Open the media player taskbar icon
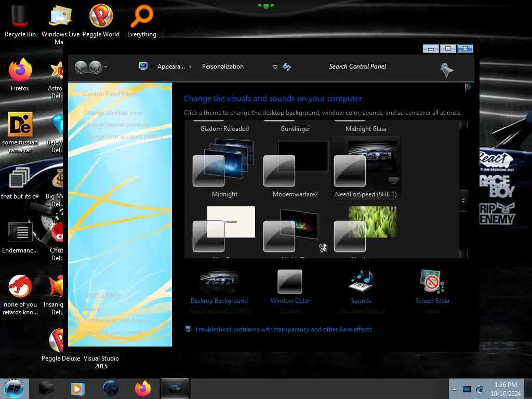532x399 pixels. 78,389
